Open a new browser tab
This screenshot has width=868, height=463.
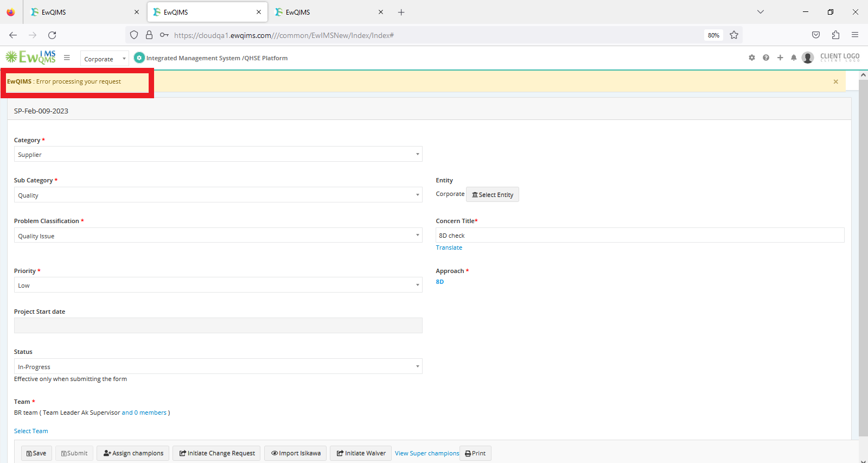[x=401, y=12]
